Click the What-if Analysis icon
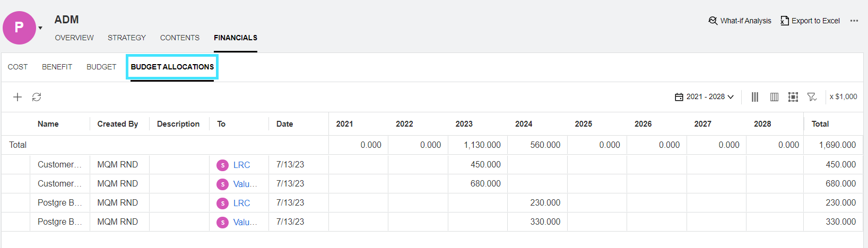The image size is (868, 248). [713, 21]
